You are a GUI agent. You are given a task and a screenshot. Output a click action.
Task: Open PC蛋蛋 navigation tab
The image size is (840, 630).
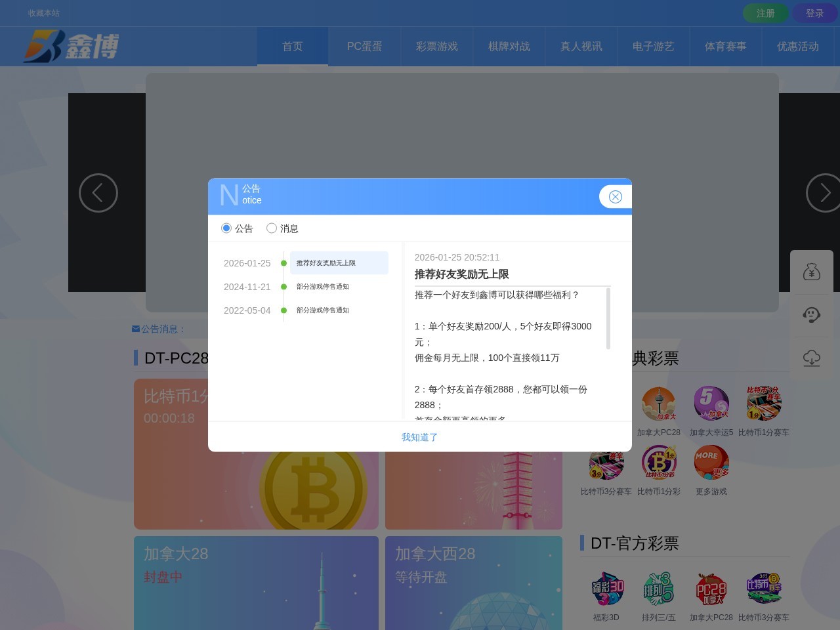point(365,47)
